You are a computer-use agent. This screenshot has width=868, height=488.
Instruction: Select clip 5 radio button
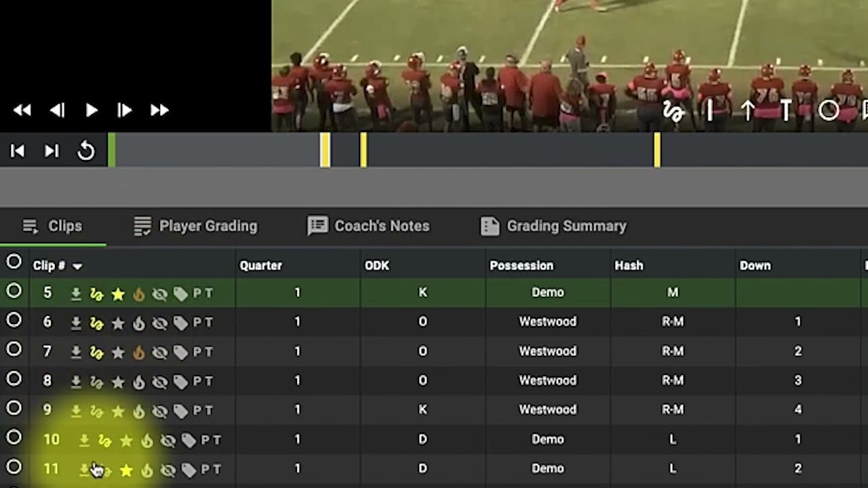(x=14, y=291)
